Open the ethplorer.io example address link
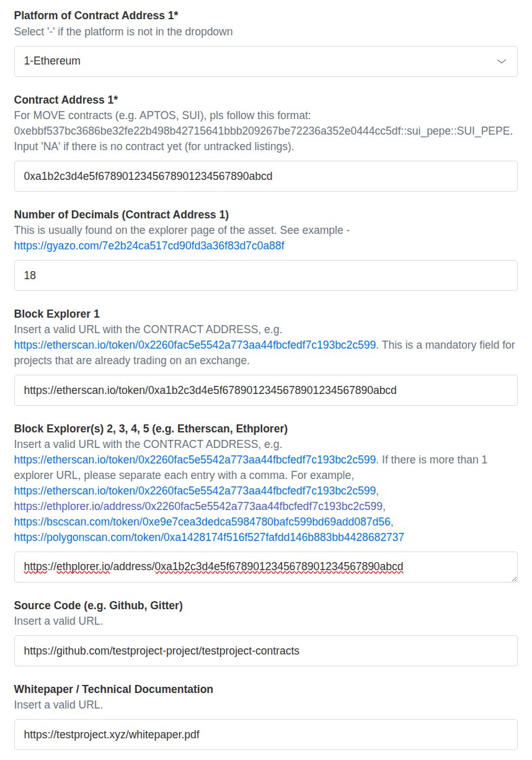This screenshot has width=532, height=760. (x=198, y=506)
